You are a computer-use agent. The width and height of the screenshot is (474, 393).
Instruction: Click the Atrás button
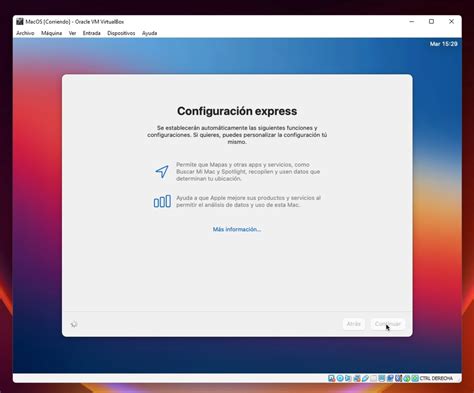tap(354, 324)
